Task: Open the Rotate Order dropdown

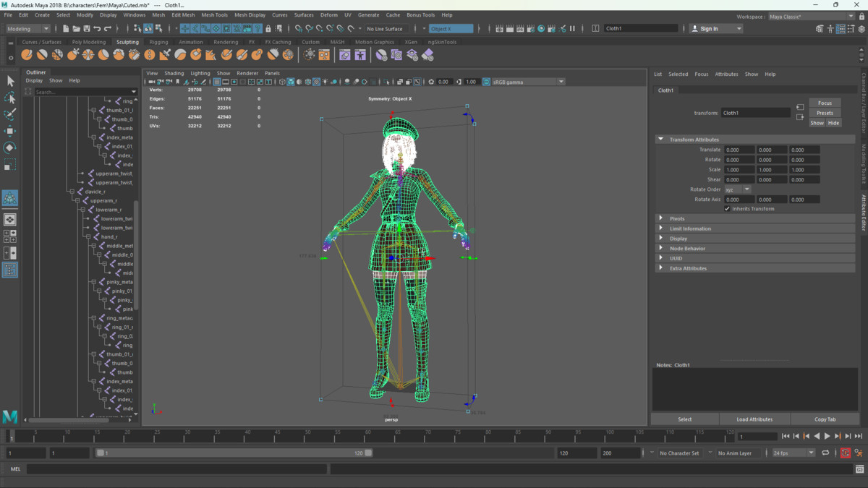Action: click(738, 189)
